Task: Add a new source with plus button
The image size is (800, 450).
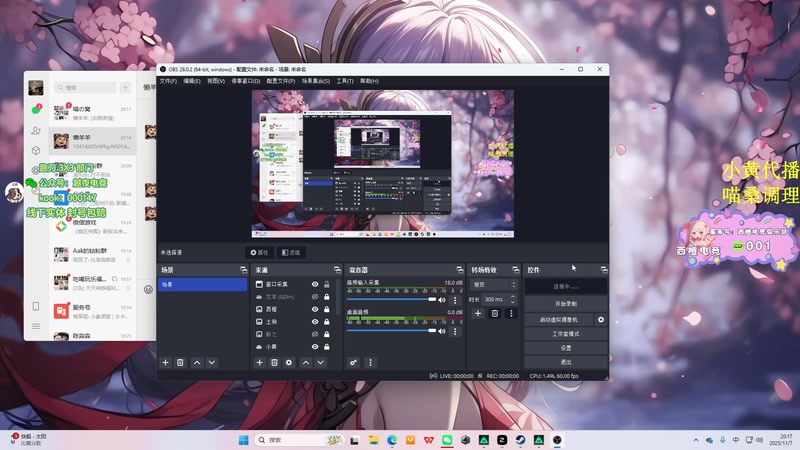Action: pos(259,362)
